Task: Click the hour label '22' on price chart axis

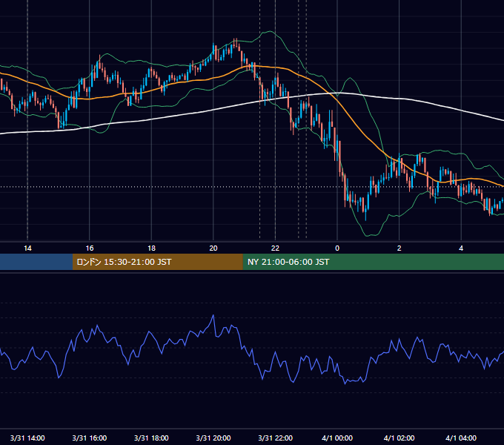Action: tap(275, 248)
